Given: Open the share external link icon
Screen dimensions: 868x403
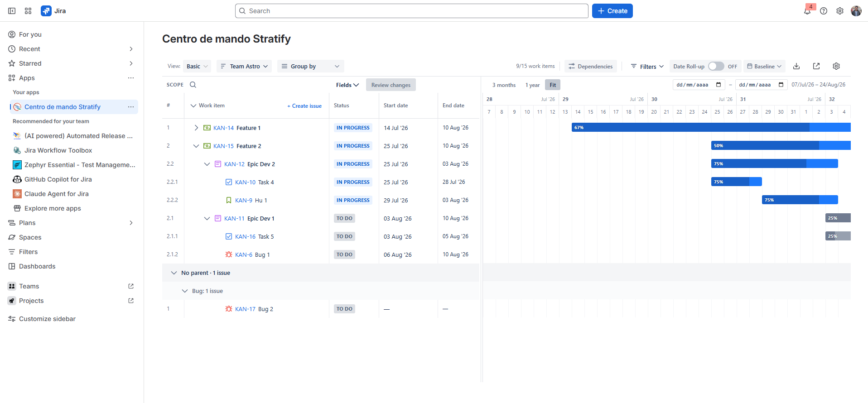Looking at the screenshot, I should (x=816, y=66).
